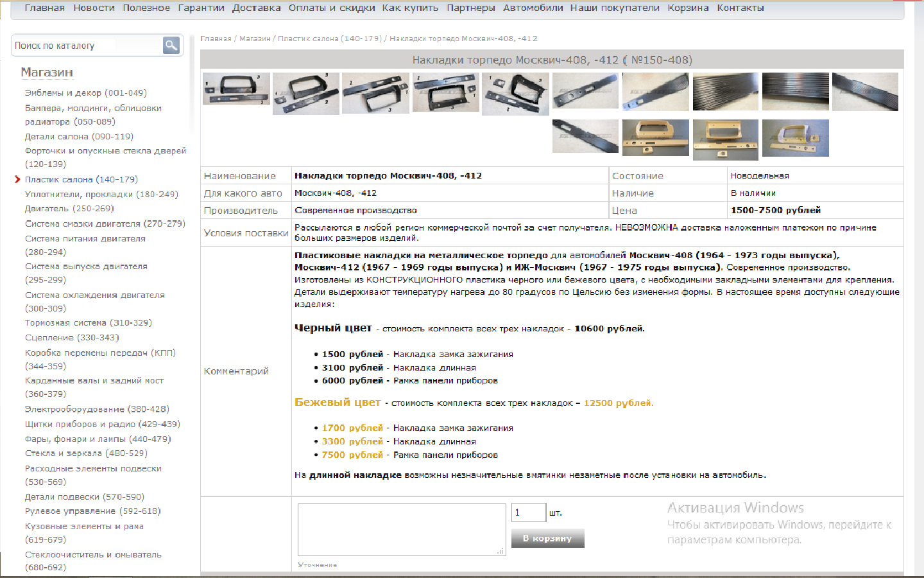924x578 pixels.
Task: Open seventh top-row thumbnail with blue background
Action: pos(655,92)
